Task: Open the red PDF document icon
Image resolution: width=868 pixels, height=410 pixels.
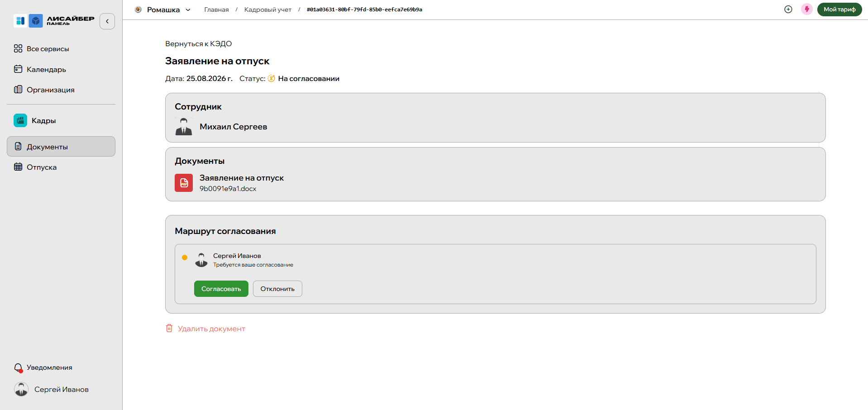Action: [184, 183]
